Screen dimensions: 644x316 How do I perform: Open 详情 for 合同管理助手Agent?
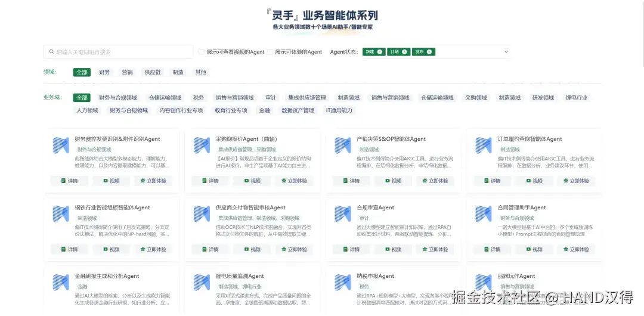click(493, 249)
